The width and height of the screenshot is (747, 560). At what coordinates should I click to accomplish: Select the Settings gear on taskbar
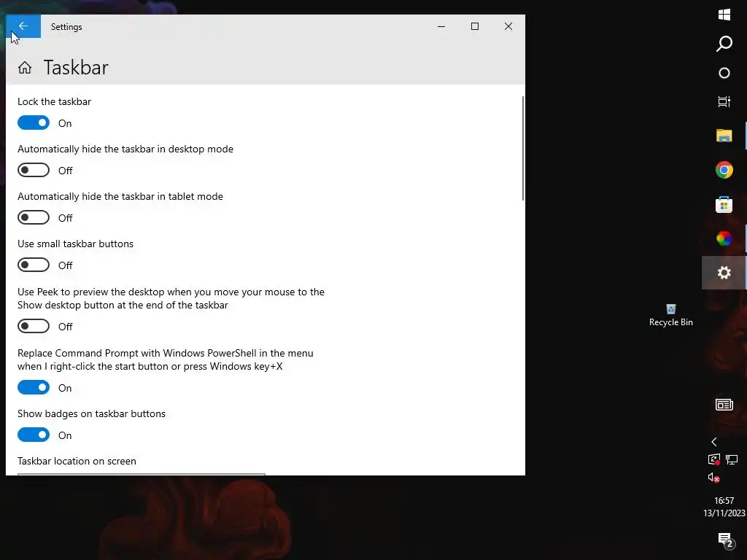point(724,273)
